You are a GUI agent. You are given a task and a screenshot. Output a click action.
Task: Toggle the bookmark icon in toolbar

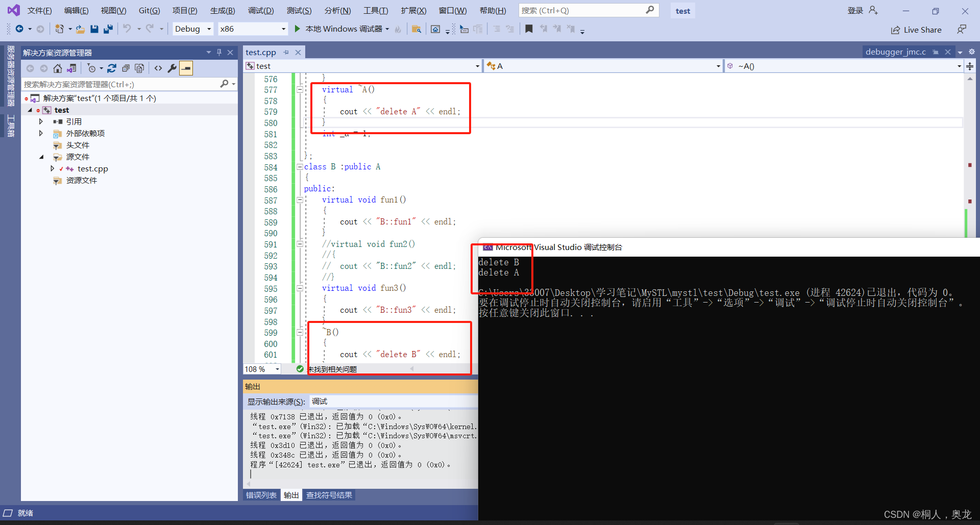point(529,29)
